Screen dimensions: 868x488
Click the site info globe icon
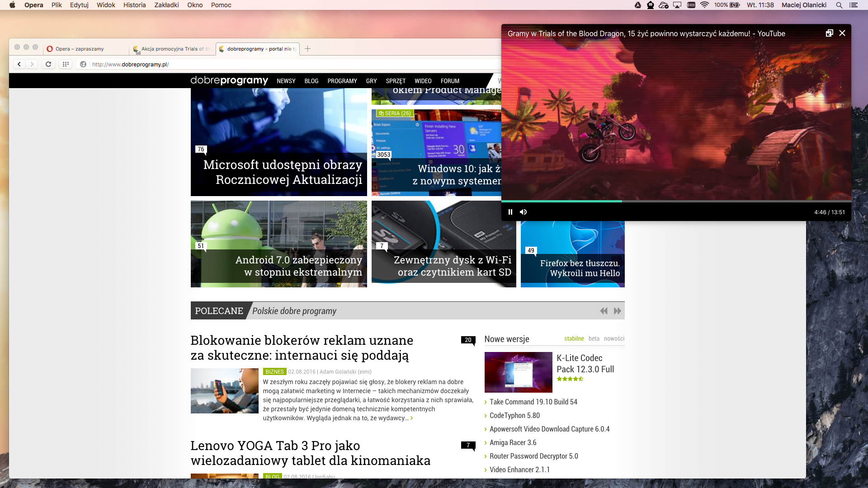click(83, 64)
